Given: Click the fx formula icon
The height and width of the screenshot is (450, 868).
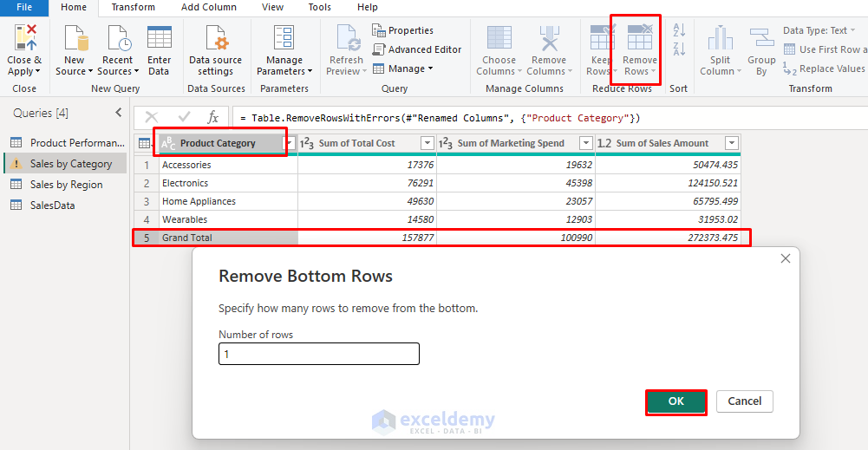Looking at the screenshot, I should [213, 117].
